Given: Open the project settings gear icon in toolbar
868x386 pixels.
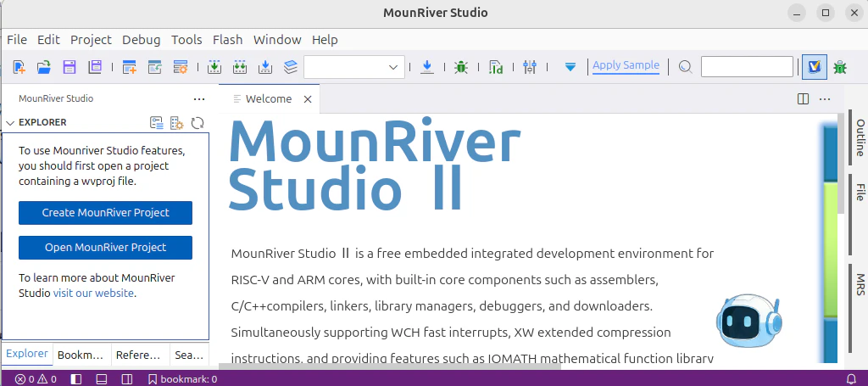Looking at the screenshot, I should pyautogui.click(x=181, y=67).
